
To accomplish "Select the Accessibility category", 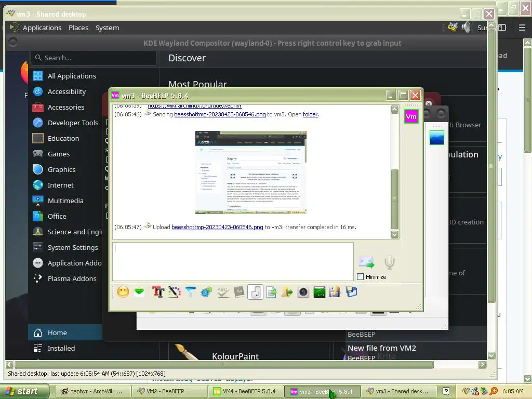I will coord(66,91).
